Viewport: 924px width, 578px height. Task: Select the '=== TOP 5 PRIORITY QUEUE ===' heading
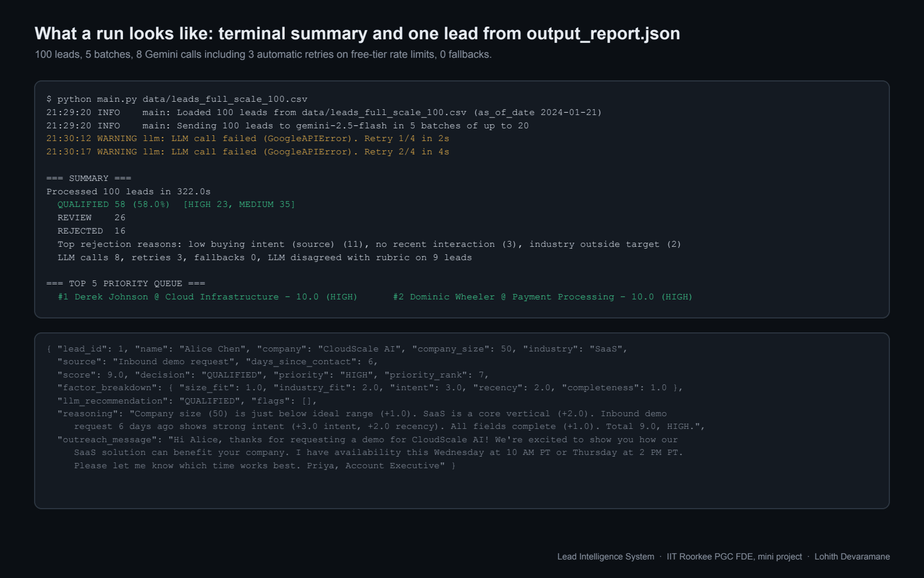coord(126,284)
